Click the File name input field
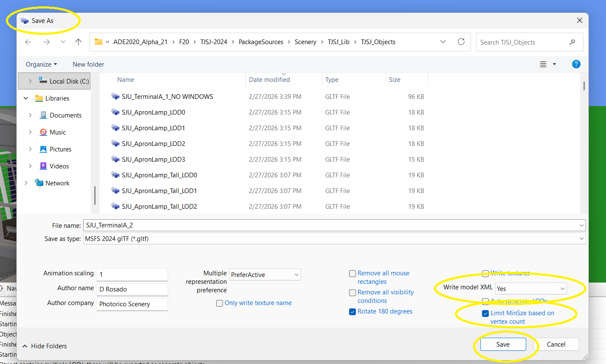Screen dimensions: 606x364 331,225
